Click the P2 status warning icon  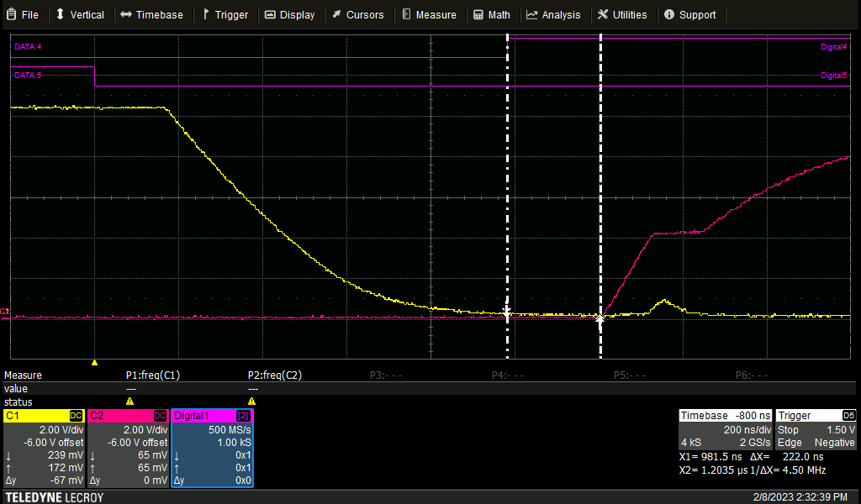(251, 402)
